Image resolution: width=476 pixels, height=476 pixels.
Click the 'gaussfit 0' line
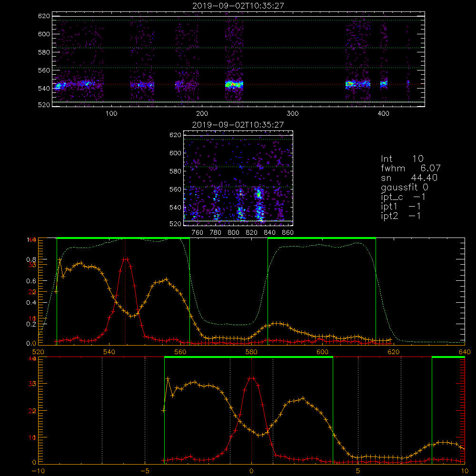[x=405, y=187]
